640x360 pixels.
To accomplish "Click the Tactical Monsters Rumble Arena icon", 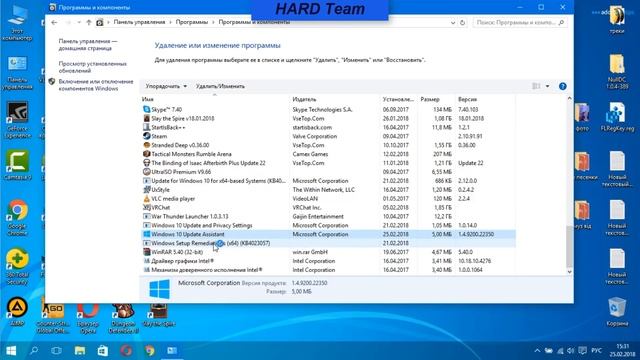I will pos(147,154).
